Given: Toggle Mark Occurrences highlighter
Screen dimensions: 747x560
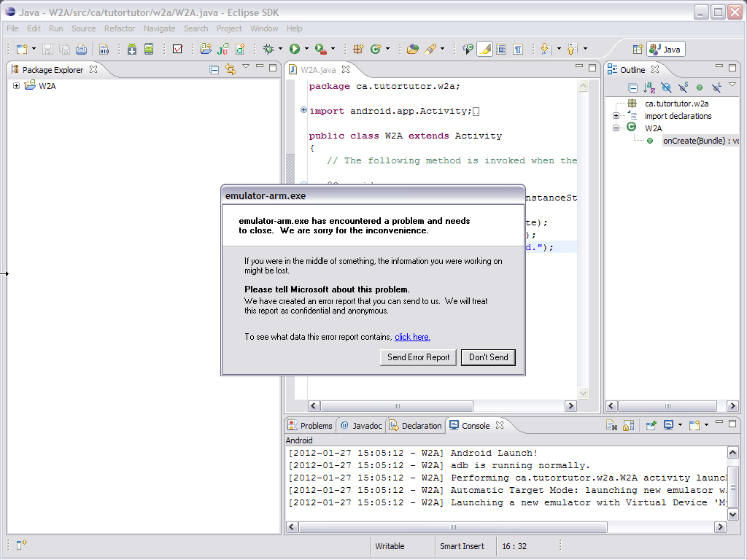Looking at the screenshot, I should [484, 49].
